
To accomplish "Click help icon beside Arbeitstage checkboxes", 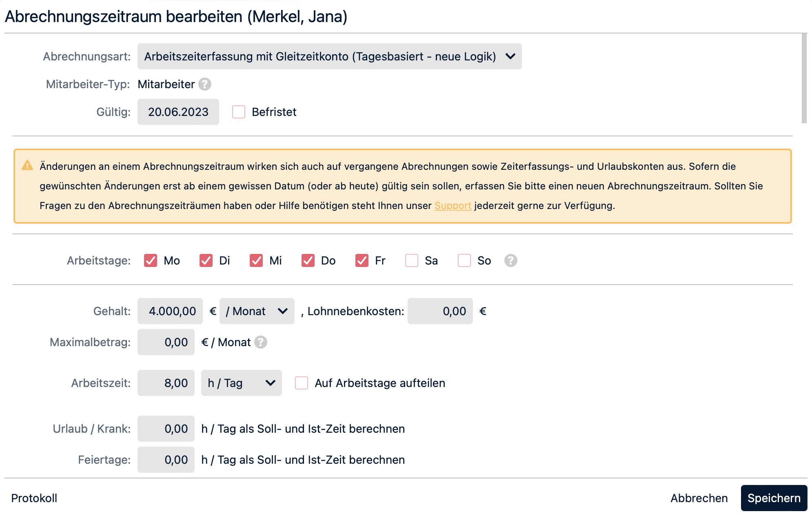I will click(x=510, y=260).
